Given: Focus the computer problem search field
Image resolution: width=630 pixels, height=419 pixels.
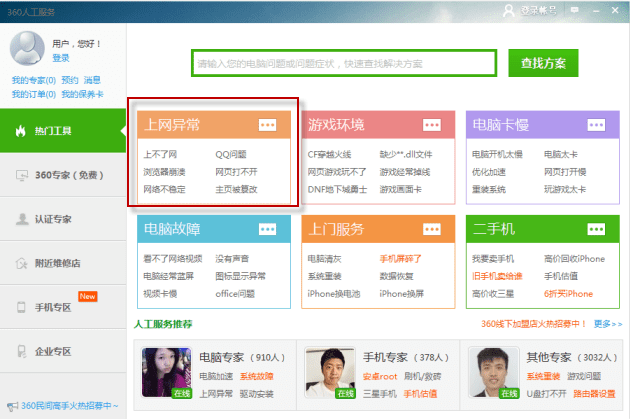Looking at the screenshot, I should point(344,63).
